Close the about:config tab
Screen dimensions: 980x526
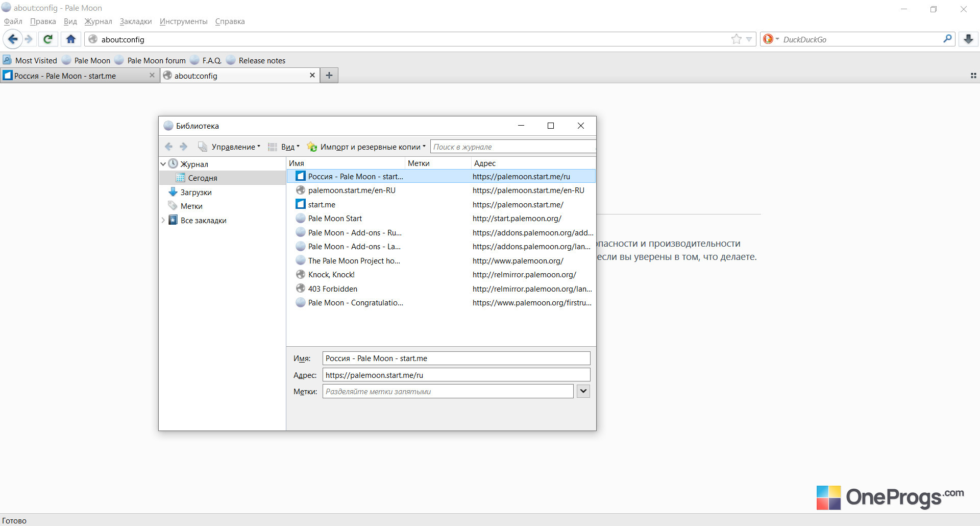tap(312, 75)
